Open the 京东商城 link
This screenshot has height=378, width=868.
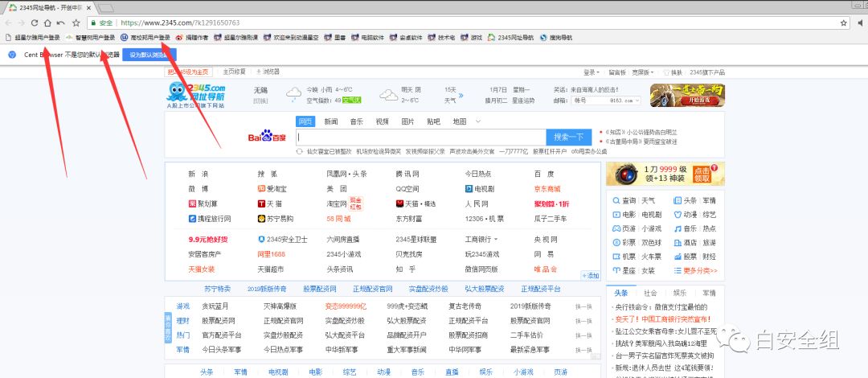click(547, 189)
